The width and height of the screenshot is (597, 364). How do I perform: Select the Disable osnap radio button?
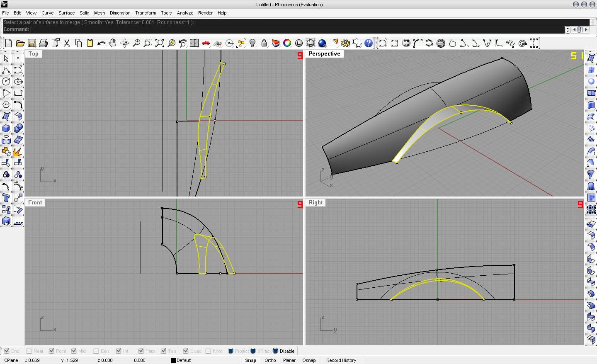(x=275, y=351)
